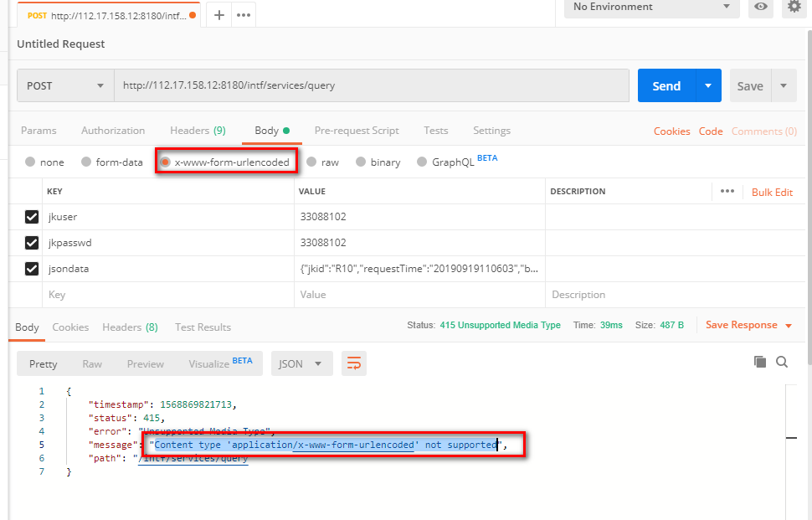Toggle line wrapping in the response viewer
The width and height of the screenshot is (812, 520).
[x=352, y=363]
